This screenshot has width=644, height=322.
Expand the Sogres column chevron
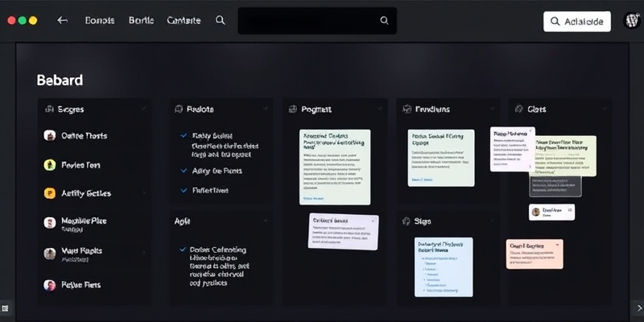[x=144, y=109]
